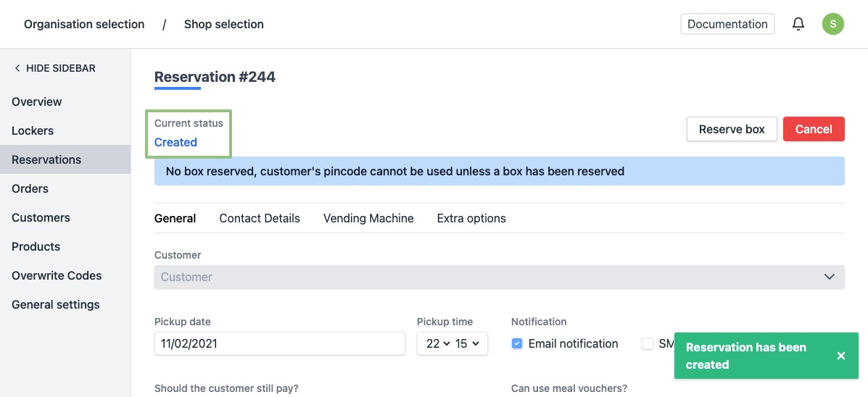Click the Hide Sidebar chevron
Viewport: 868px width, 397px height.
point(17,68)
